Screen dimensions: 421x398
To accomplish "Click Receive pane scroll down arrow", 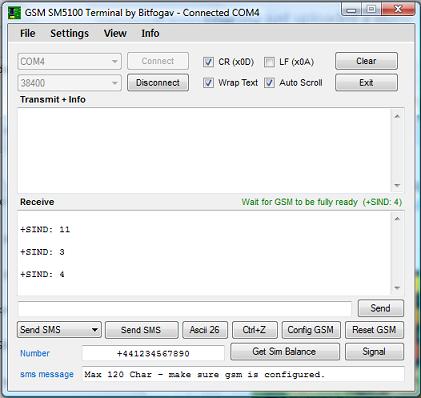I will point(397,288).
